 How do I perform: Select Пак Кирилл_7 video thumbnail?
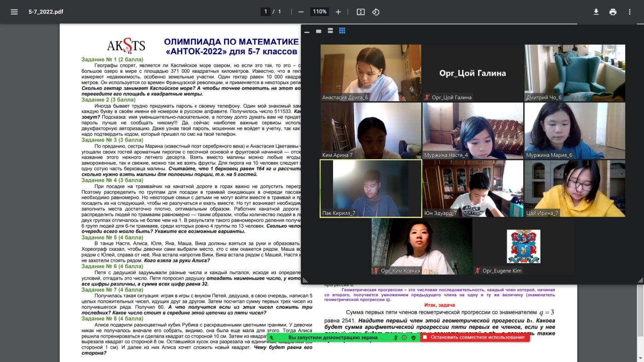[371, 188]
